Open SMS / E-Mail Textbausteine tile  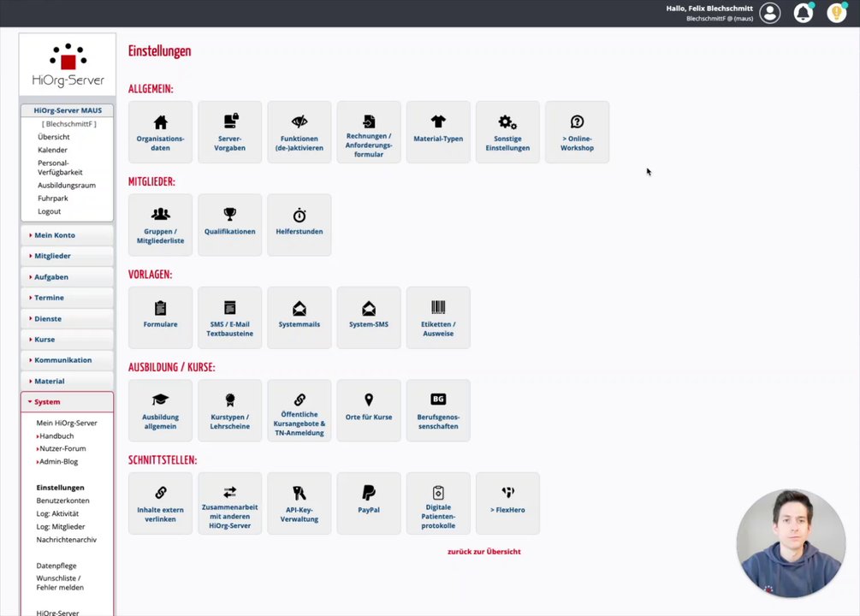230,317
